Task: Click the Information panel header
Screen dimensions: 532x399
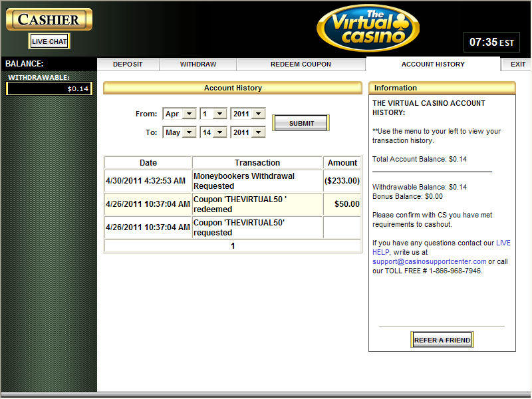Action: 442,88
